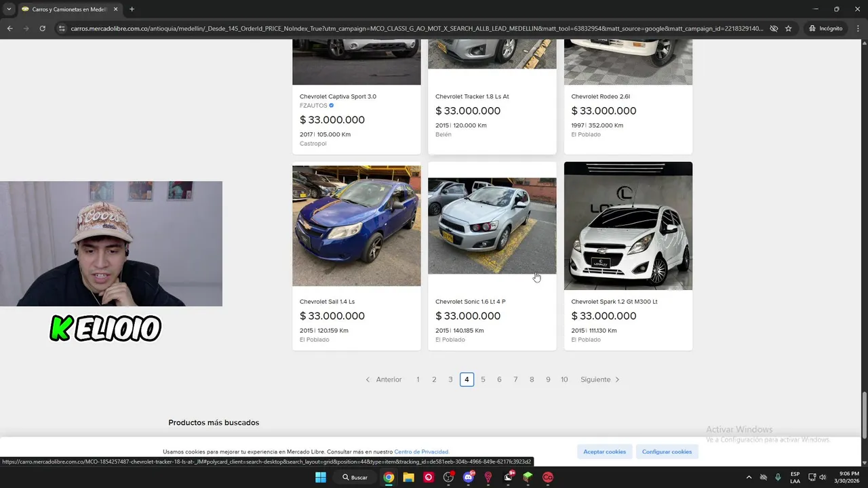Open the Chevrolet Spark 1.2 Gt M300 Lt title
This screenshot has height=488, width=868.
coord(614,302)
